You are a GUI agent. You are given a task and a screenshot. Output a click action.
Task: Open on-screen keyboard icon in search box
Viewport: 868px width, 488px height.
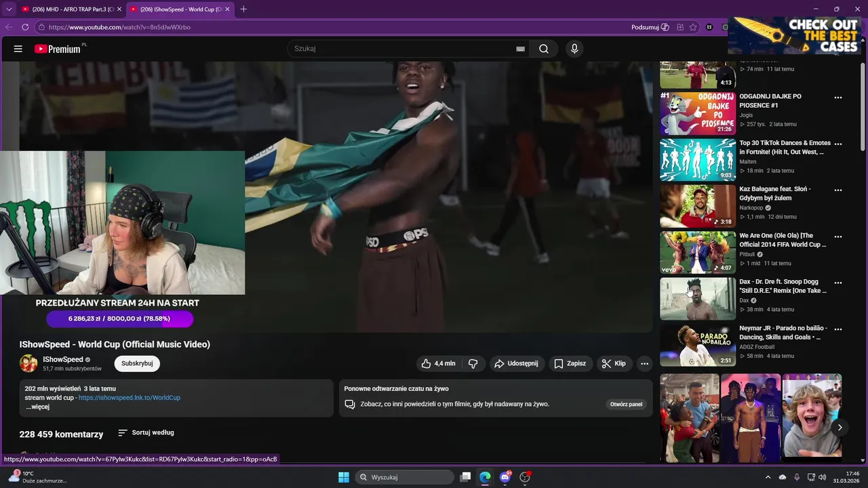[x=520, y=49]
